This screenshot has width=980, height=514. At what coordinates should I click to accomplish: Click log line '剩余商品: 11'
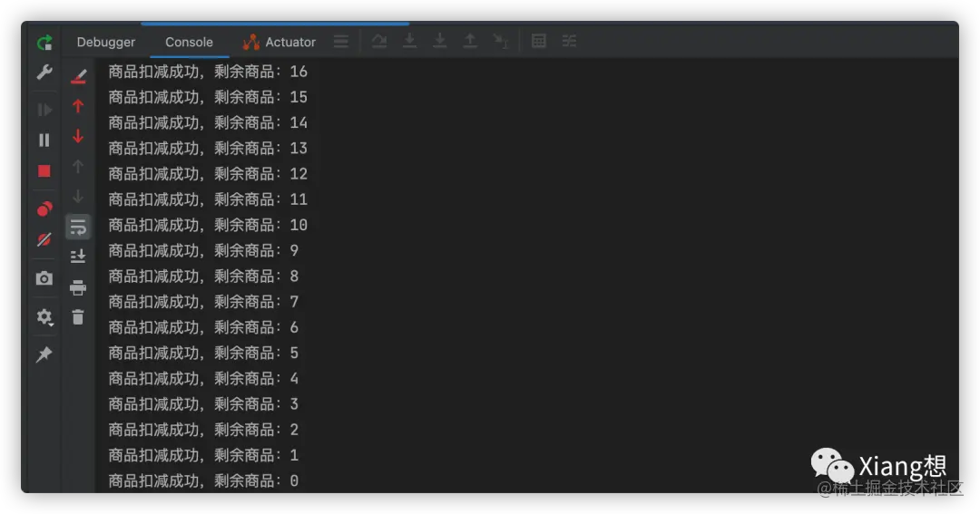(208, 199)
